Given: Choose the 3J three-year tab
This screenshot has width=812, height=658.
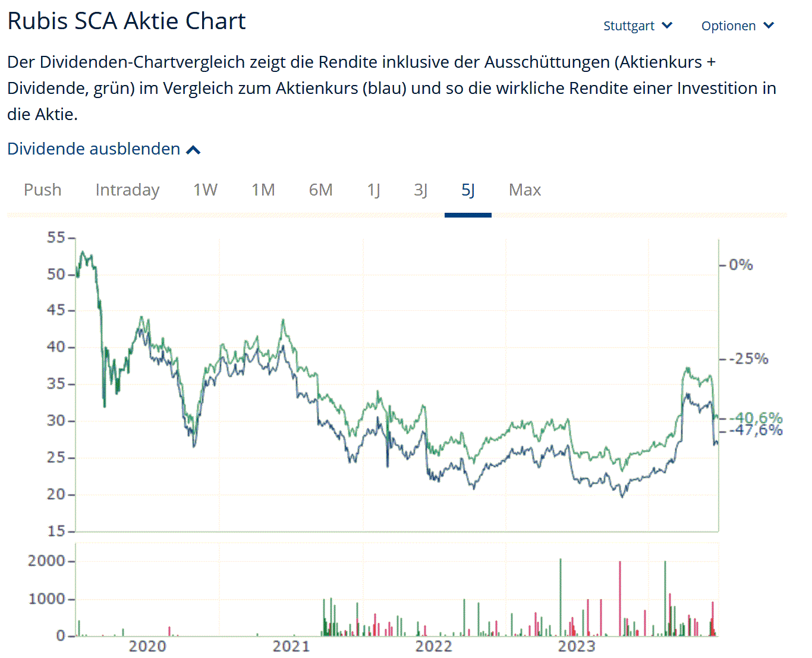Looking at the screenshot, I should pyautogui.click(x=420, y=190).
